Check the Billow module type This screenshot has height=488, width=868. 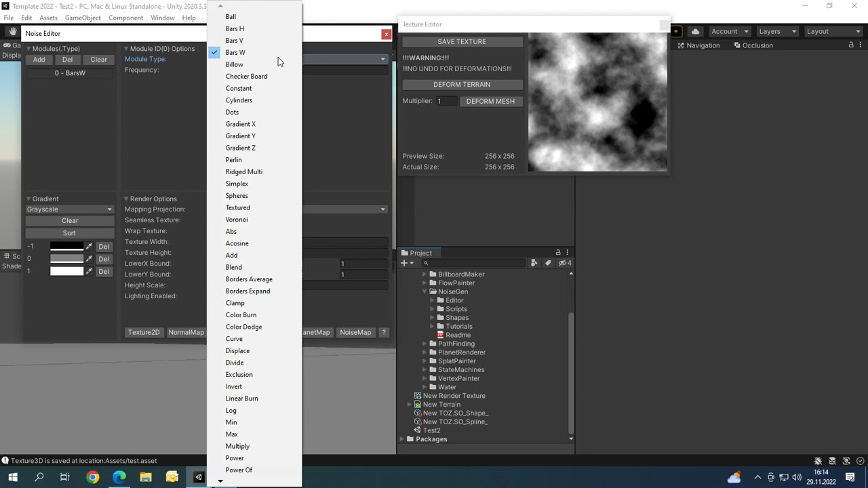[235, 64]
